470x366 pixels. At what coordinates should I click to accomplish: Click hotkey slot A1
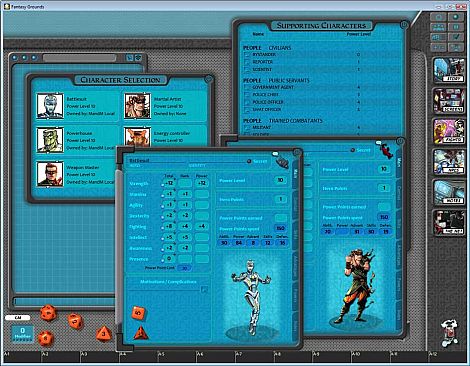22,357
